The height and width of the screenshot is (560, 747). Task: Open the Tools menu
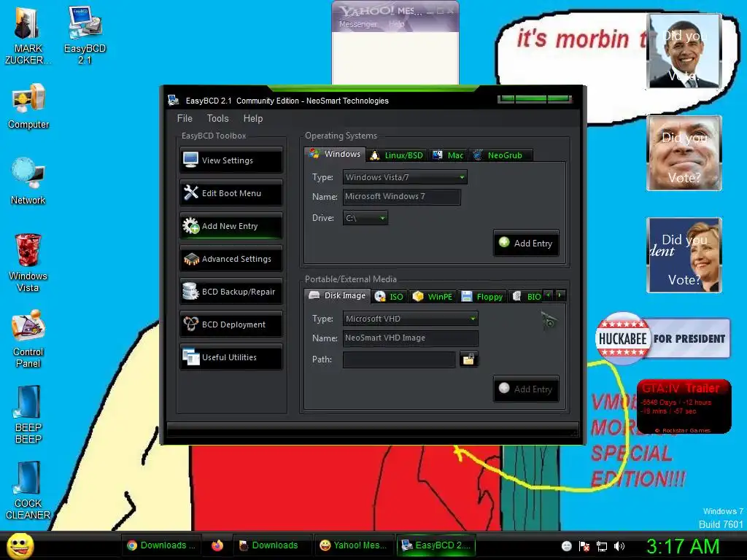217,119
